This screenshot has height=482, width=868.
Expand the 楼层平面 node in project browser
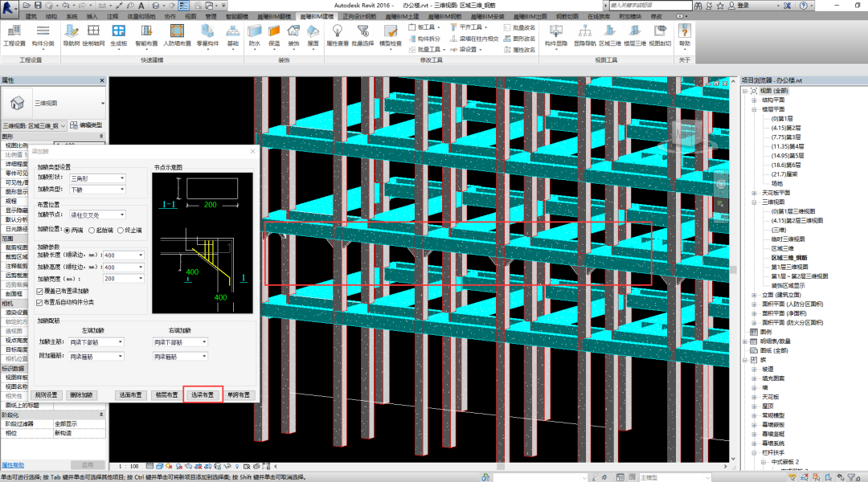click(754, 109)
